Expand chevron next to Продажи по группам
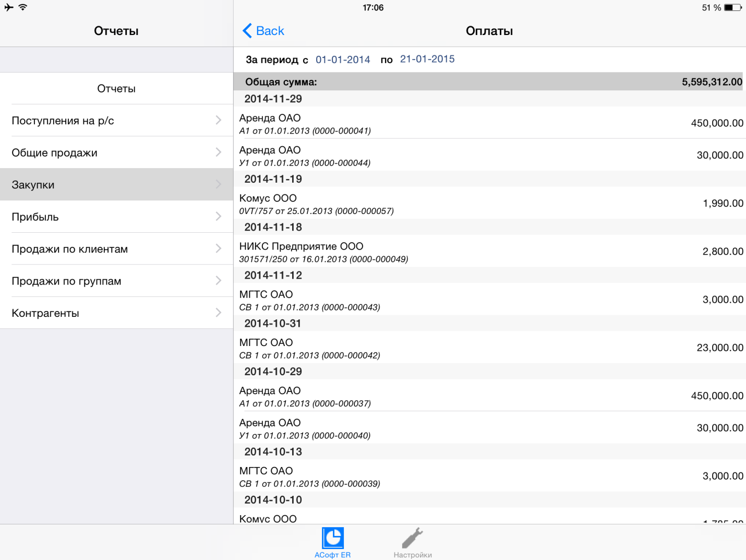746x560 pixels. pyautogui.click(x=219, y=281)
